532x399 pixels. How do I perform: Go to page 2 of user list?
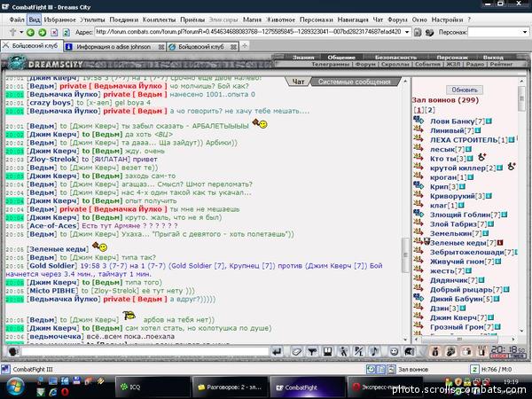point(430,110)
